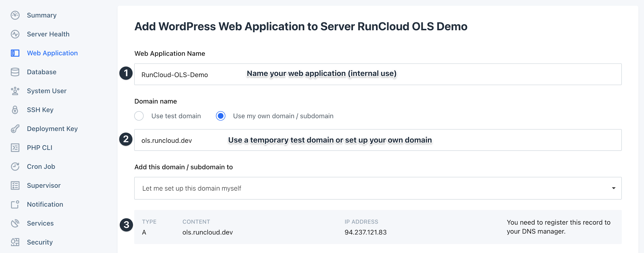
Task: Open Supervisor in sidebar
Action: pos(44,185)
